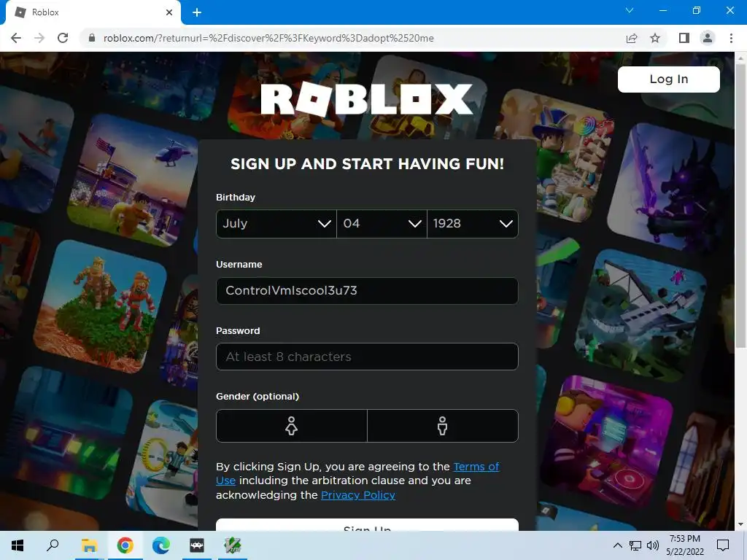Select the Roblox browser tab
747x560 pixels.
[x=93, y=12]
